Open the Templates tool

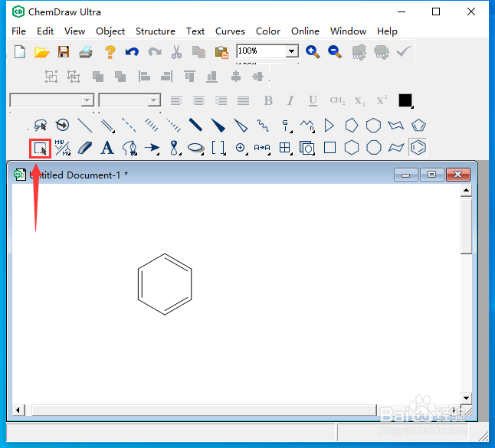coord(307,148)
